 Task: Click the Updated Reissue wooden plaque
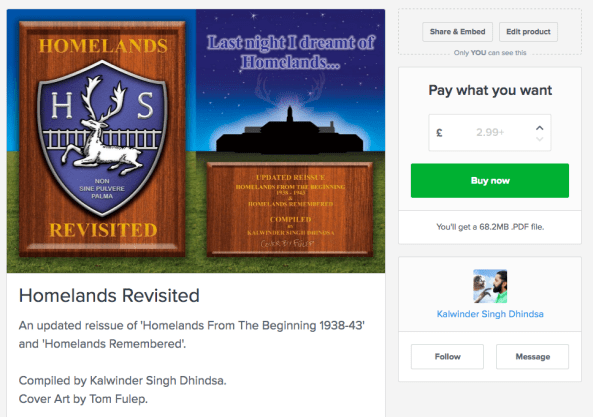290,209
